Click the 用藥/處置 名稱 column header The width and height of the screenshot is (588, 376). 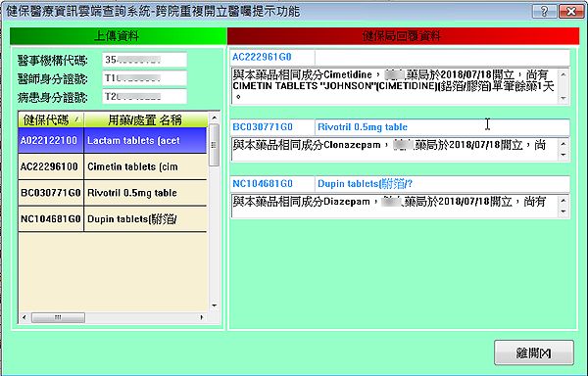point(145,119)
